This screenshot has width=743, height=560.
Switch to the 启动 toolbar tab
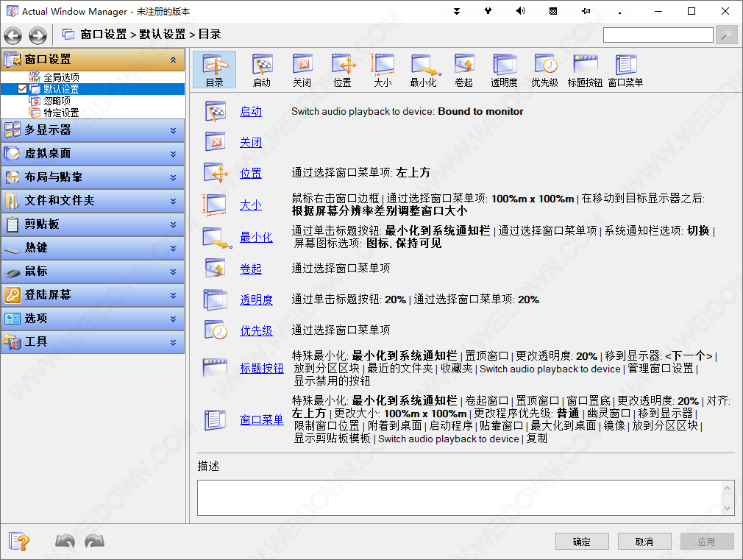(262, 70)
